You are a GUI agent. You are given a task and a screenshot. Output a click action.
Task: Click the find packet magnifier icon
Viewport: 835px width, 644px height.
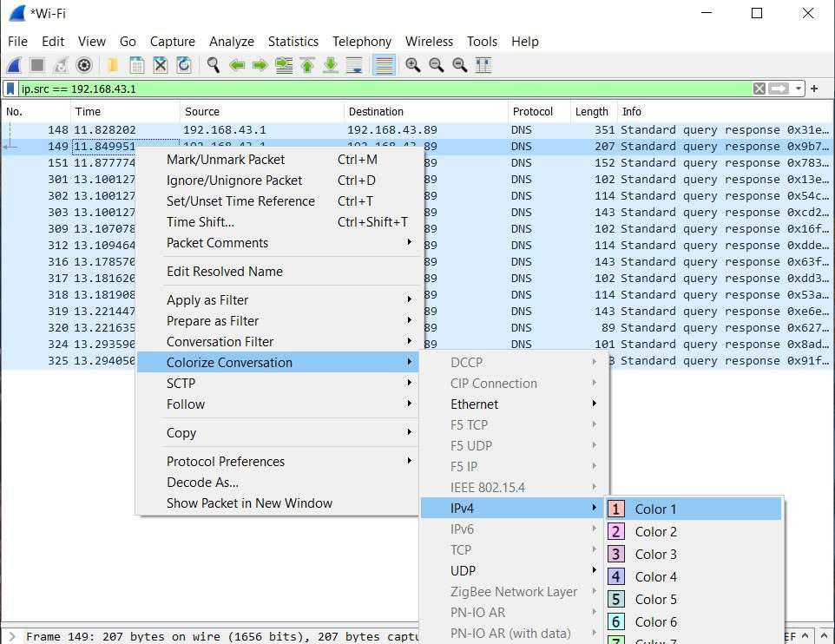[x=213, y=65]
